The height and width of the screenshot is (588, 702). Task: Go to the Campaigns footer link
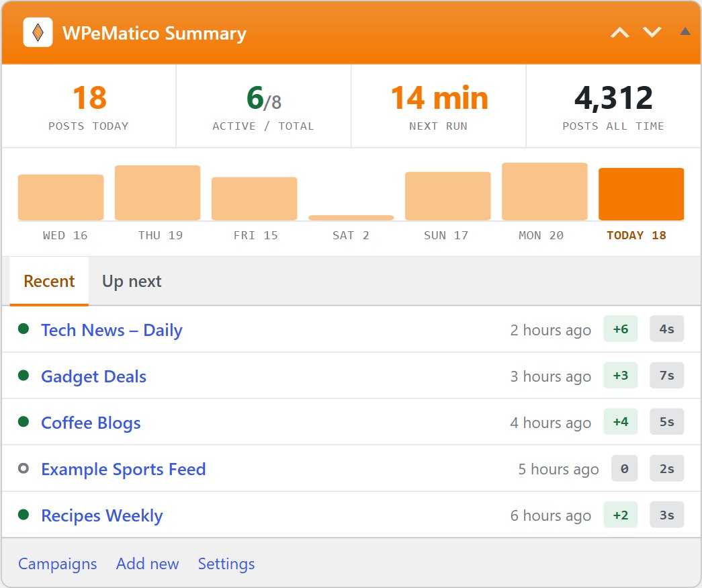point(57,563)
